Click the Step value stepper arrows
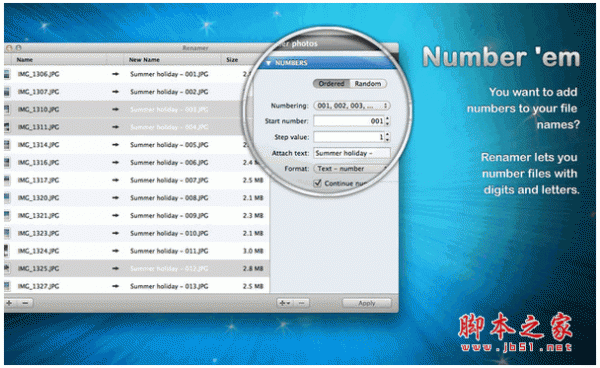This screenshot has width=600, height=368. [388, 137]
